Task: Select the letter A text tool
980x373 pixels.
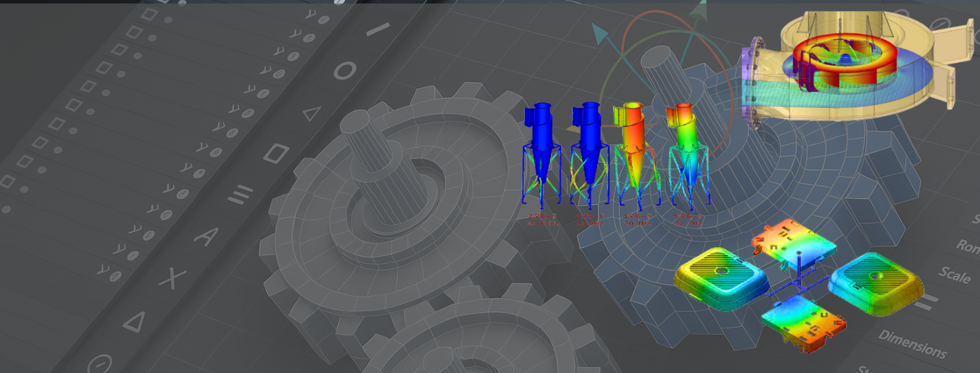Action: tap(205, 237)
